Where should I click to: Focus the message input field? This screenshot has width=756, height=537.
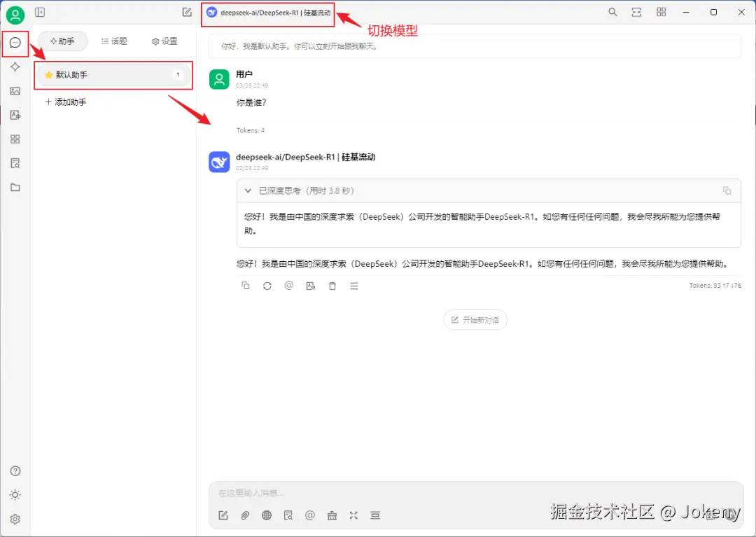pos(476,493)
